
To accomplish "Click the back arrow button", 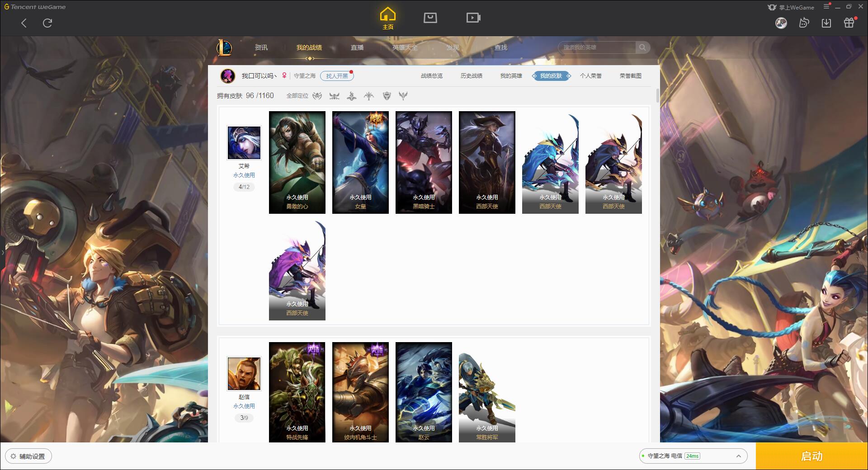I will click(x=24, y=23).
